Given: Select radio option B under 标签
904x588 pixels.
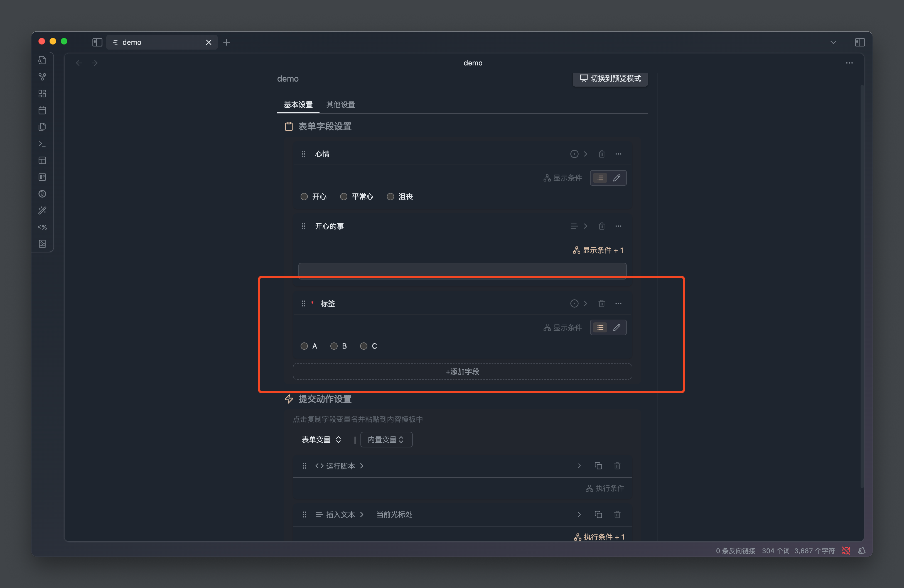Looking at the screenshot, I should [x=333, y=346].
